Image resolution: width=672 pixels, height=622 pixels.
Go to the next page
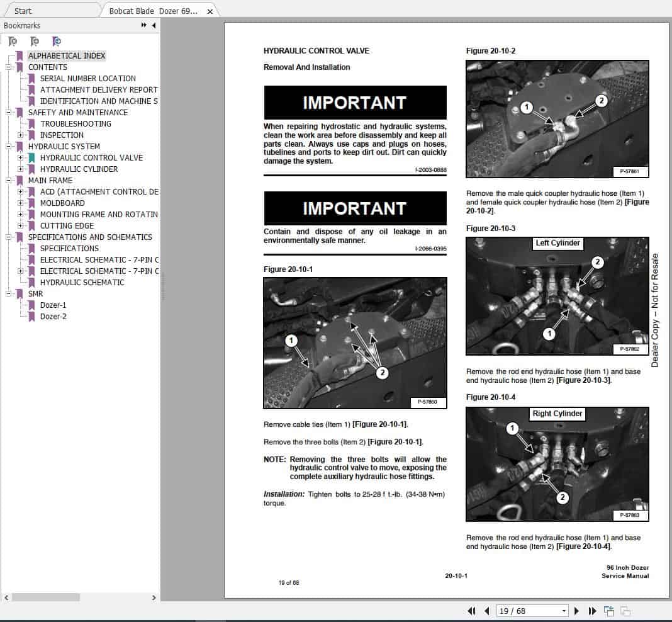point(576,611)
